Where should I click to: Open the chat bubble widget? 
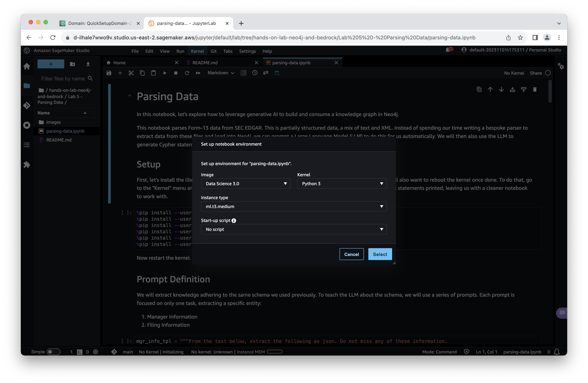(562, 313)
